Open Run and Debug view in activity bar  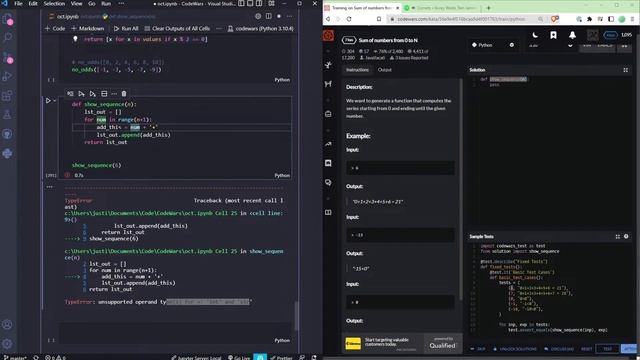(7, 76)
